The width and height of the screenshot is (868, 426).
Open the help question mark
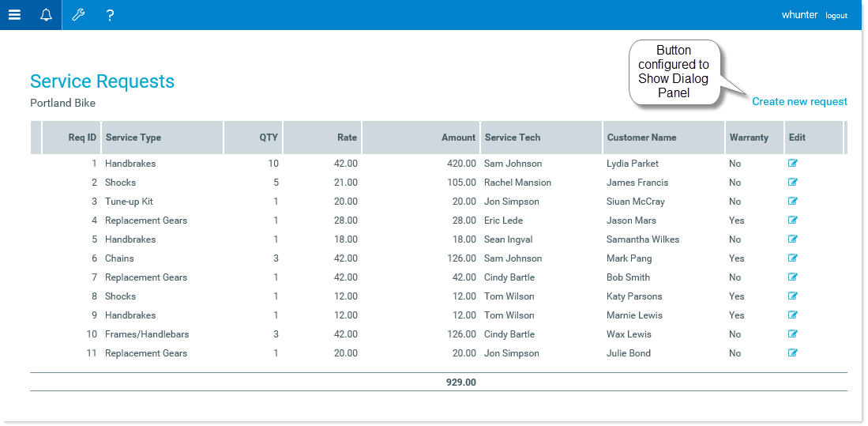pyautogui.click(x=110, y=15)
